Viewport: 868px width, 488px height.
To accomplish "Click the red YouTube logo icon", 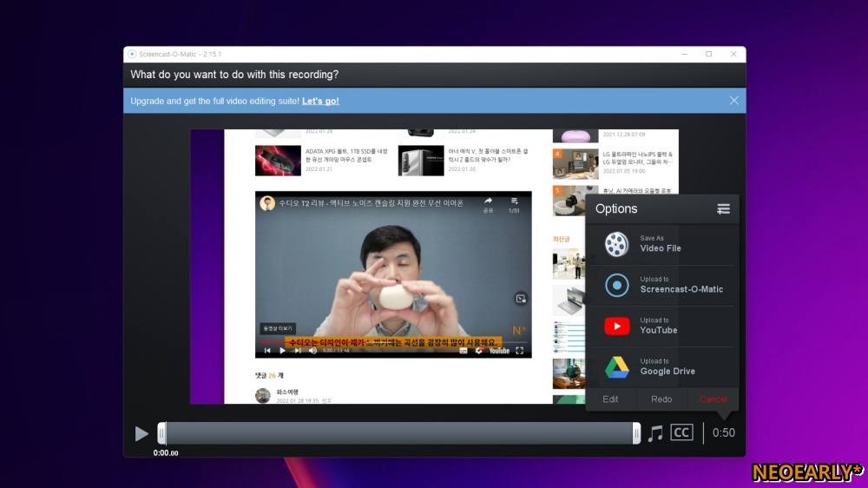I will pos(616,326).
